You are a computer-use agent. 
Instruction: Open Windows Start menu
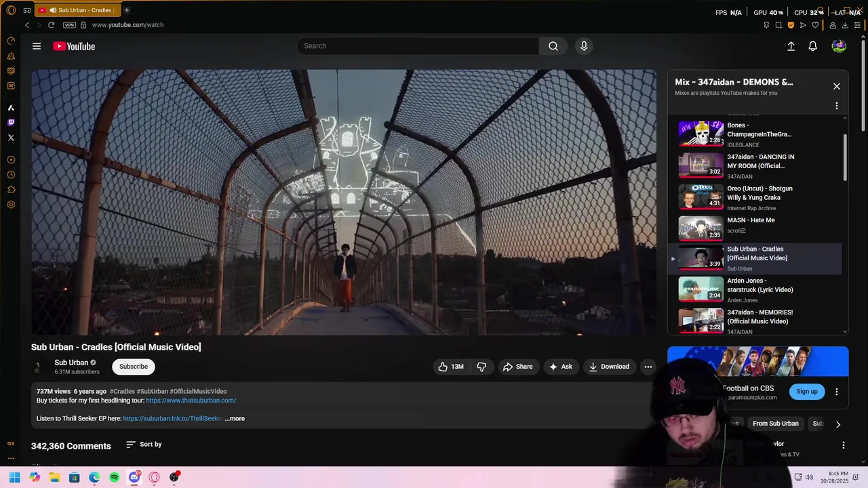15,477
